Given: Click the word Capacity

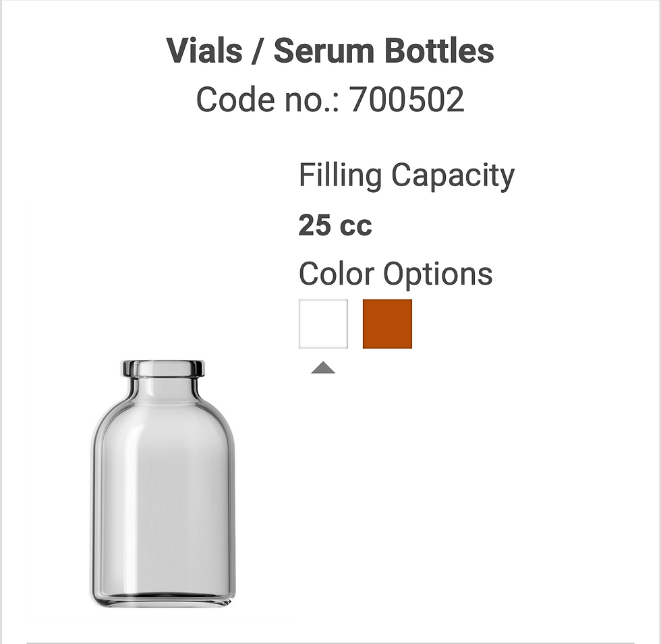Looking at the screenshot, I should tap(453, 175).
